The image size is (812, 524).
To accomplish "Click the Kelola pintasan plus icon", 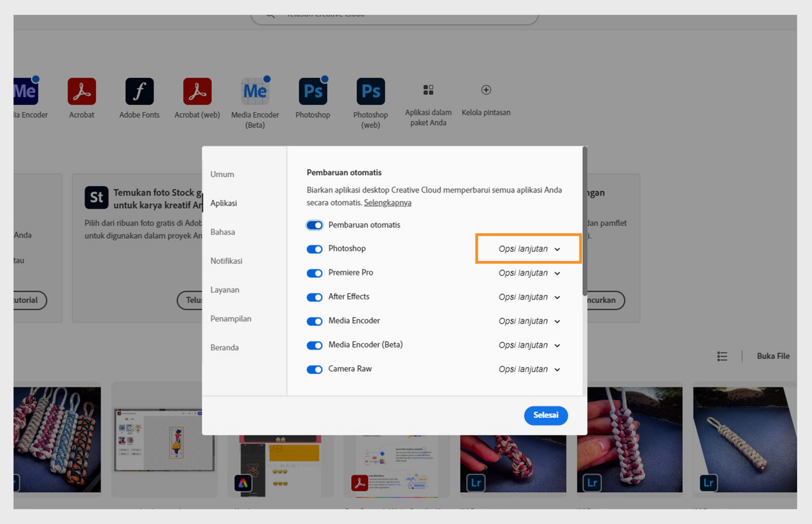I will pos(486,90).
